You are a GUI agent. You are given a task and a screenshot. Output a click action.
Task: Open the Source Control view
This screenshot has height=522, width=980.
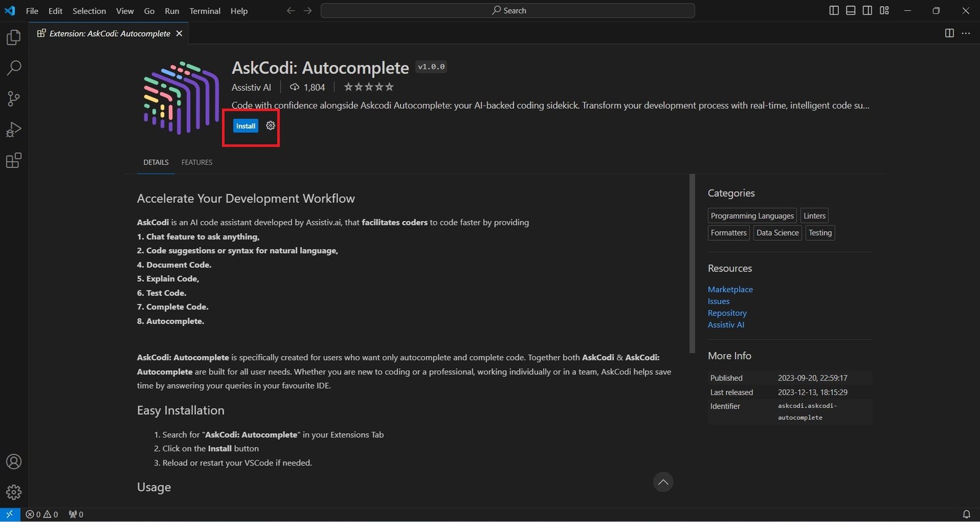tap(13, 99)
